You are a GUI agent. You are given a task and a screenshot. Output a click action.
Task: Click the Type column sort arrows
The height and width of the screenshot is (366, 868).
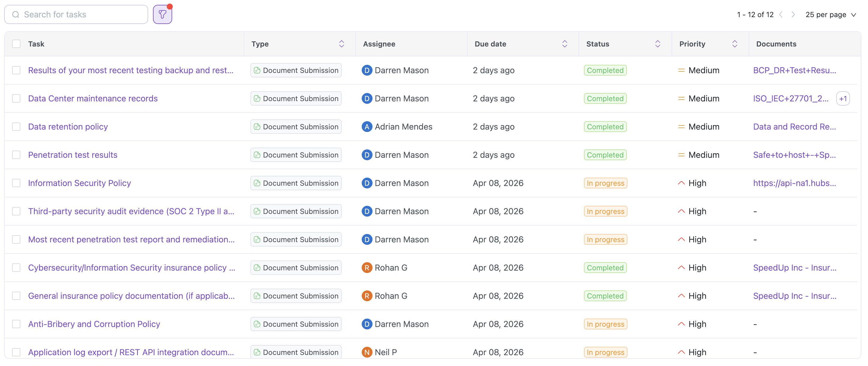341,44
